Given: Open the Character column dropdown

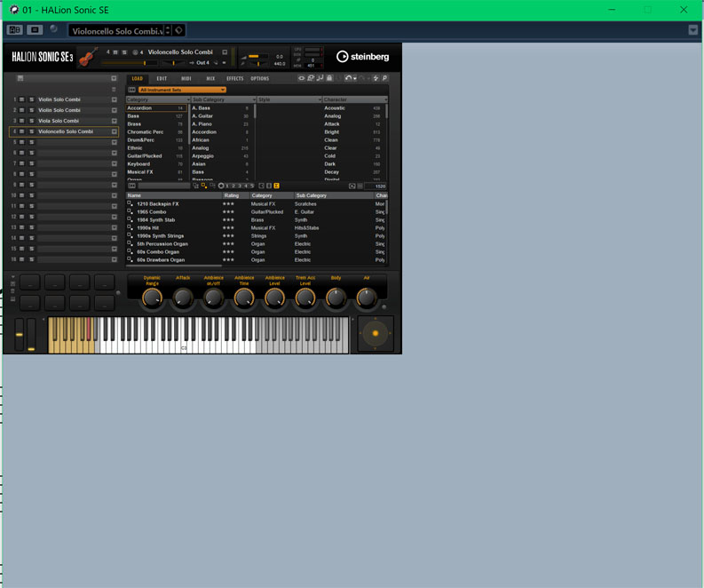Looking at the screenshot, I should coord(385,99).
